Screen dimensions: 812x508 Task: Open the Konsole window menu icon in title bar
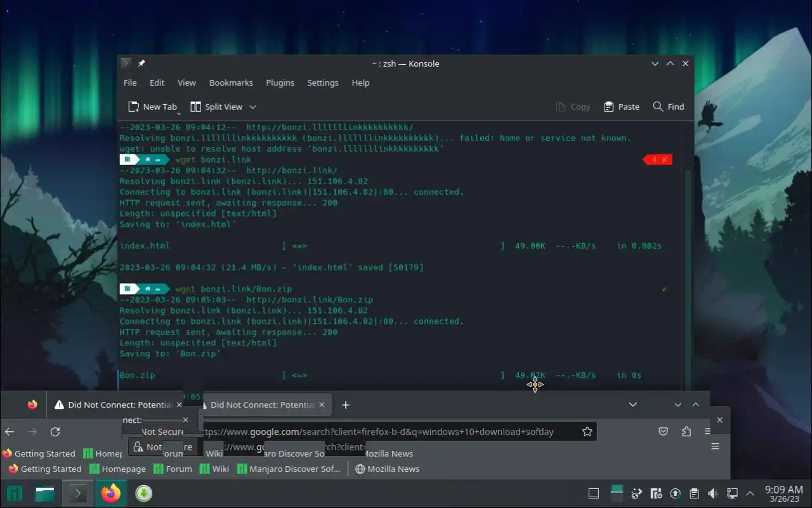[126, 63]
